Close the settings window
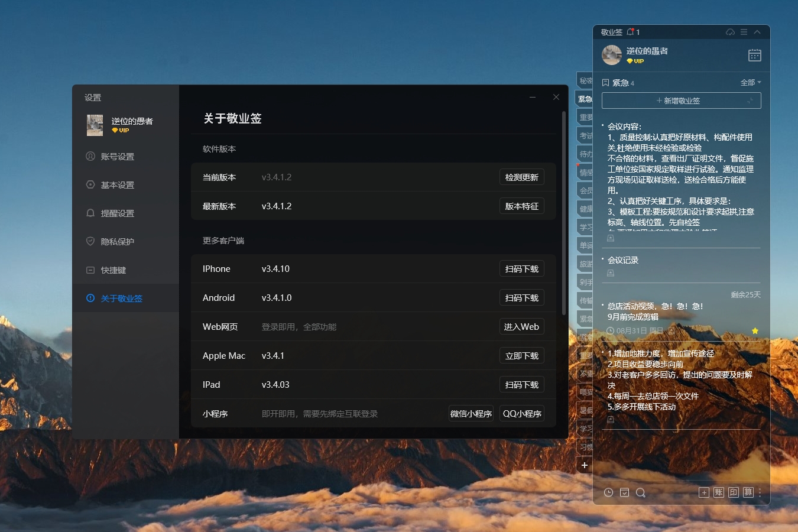This screenshot has height=532, width=798. click(x=556, y=97)
